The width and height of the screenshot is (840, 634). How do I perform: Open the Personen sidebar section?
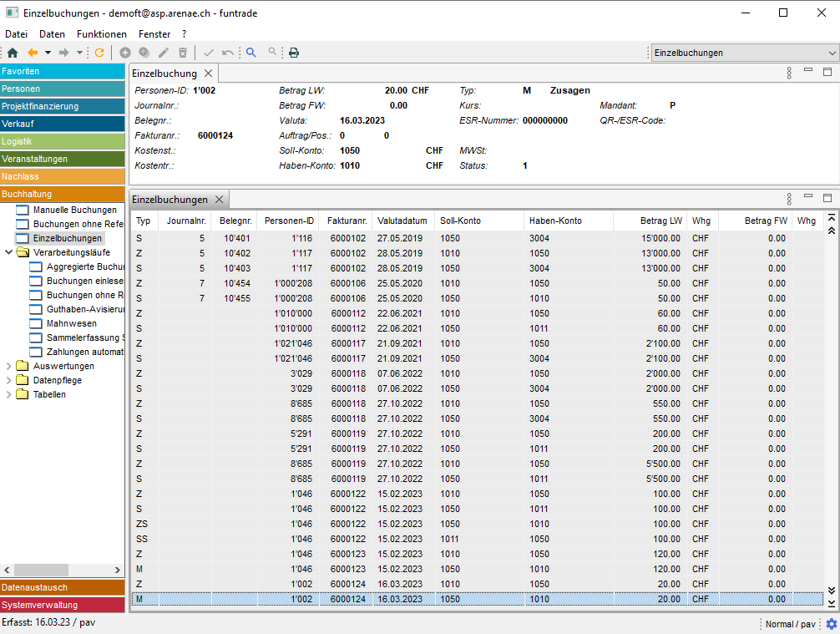(63, 89)
